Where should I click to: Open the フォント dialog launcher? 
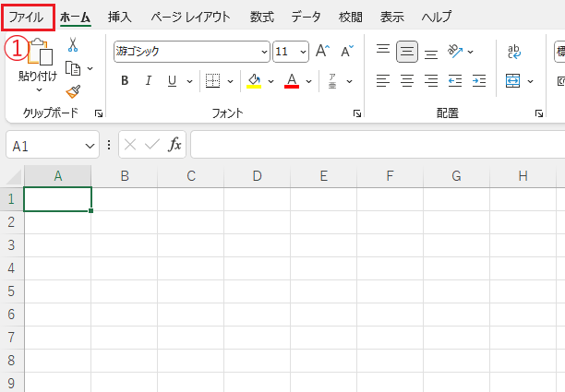coord(357,113)
